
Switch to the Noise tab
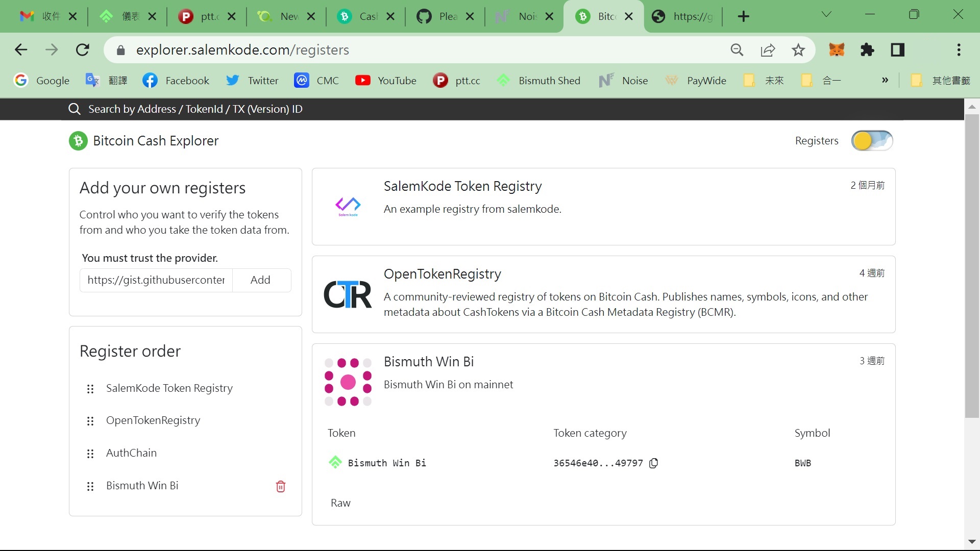(x=519, y=16)
